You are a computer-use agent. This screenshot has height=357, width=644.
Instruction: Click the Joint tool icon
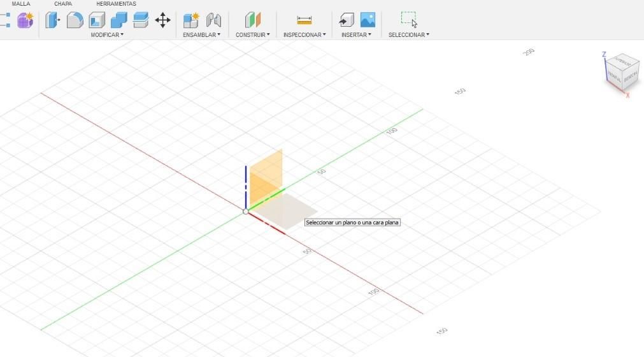click(x=213, y=20)
